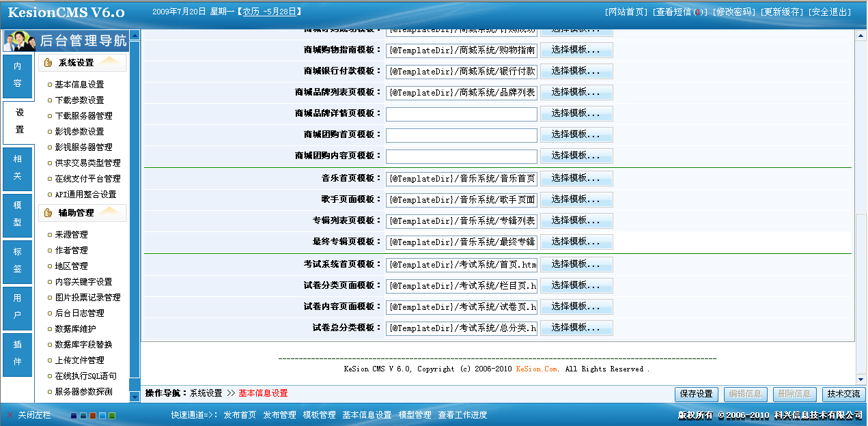The image size is (868, 426).
Task: Click the sidebar scroll-down arrow icon
Action: tap(135, 398)
